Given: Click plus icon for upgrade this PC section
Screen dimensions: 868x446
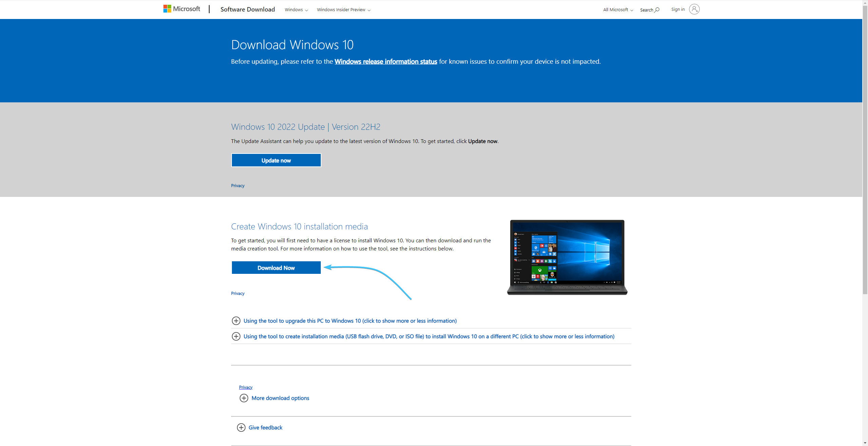Looking at the screenshot, I should (x=236, y=321).
